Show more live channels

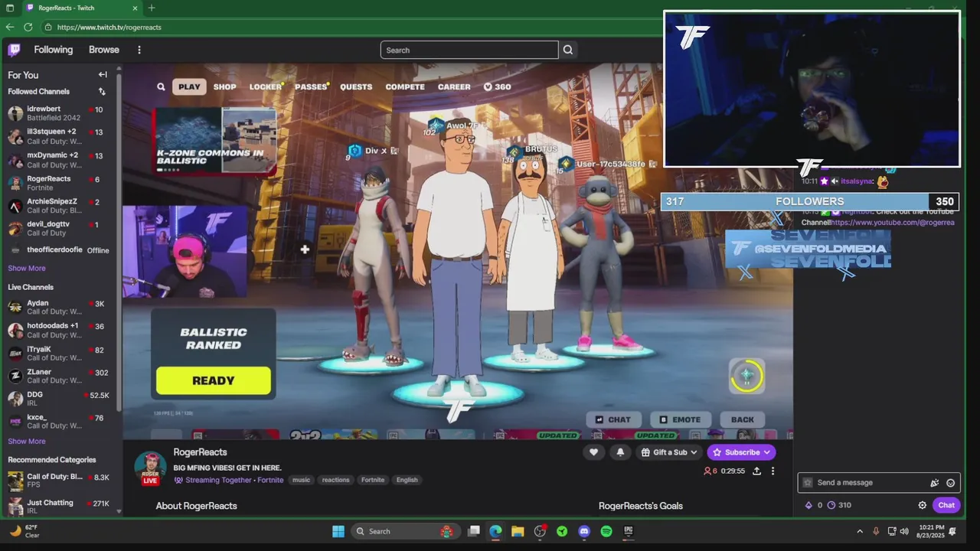[x=27, y=441]
